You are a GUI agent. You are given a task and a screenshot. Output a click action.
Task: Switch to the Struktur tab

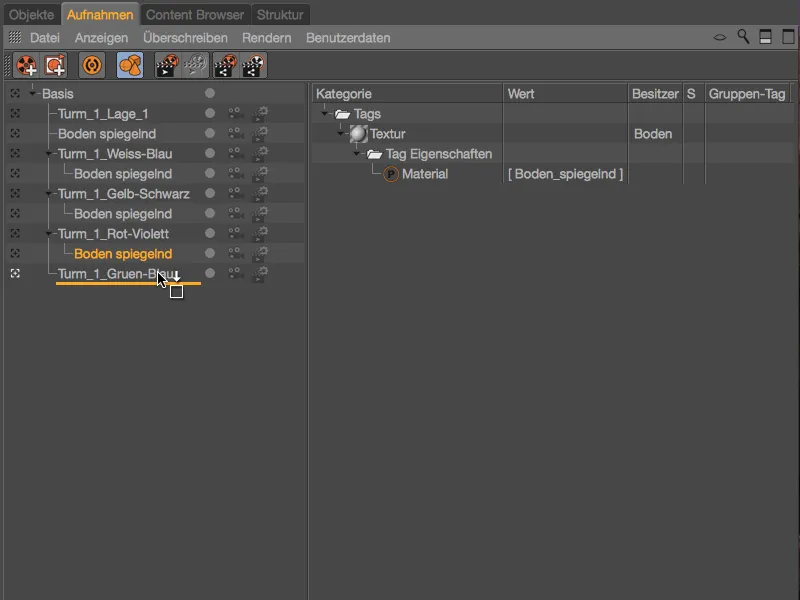(280, 15)
